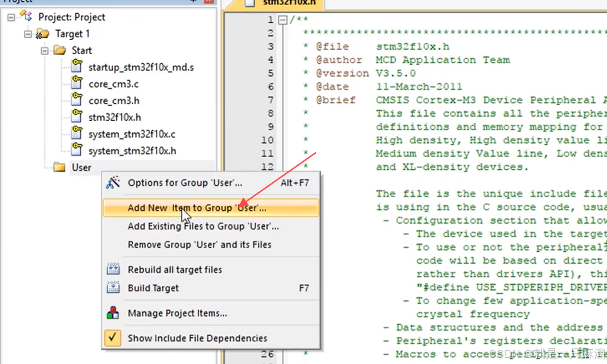Choose Add New Item to Group 'User'...
The height and width of the screenshot is (364, 607).
[x=211, y=208]
